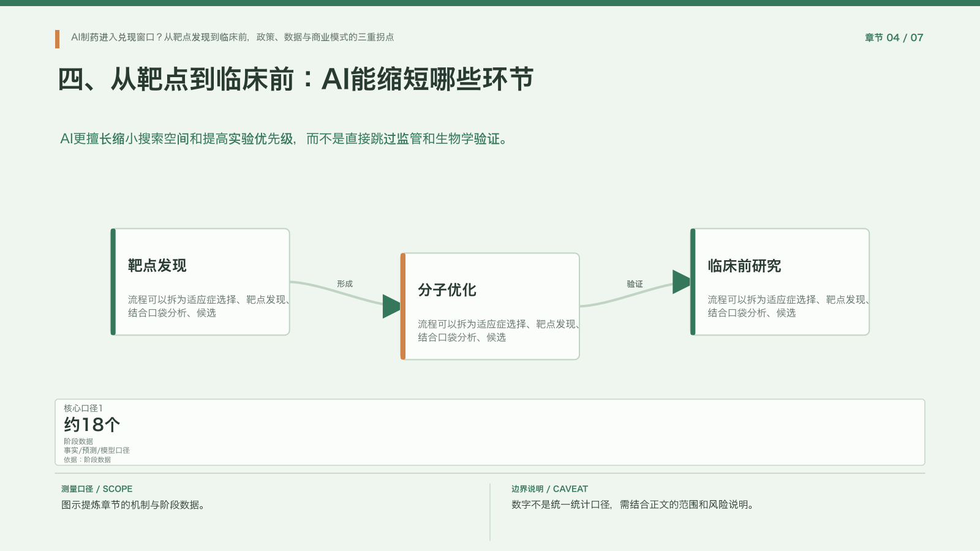Click the '边界说明 / CAVEAT' heading

point(549,489)
